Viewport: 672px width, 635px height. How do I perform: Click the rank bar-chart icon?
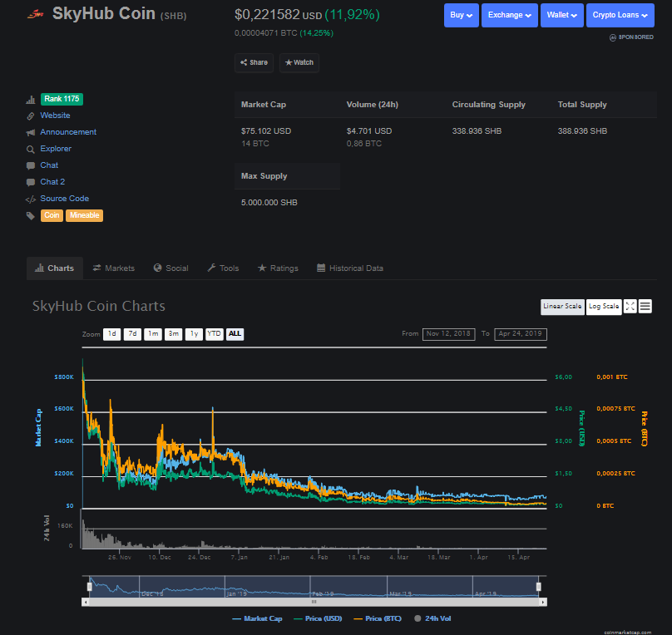click(31, 100)
